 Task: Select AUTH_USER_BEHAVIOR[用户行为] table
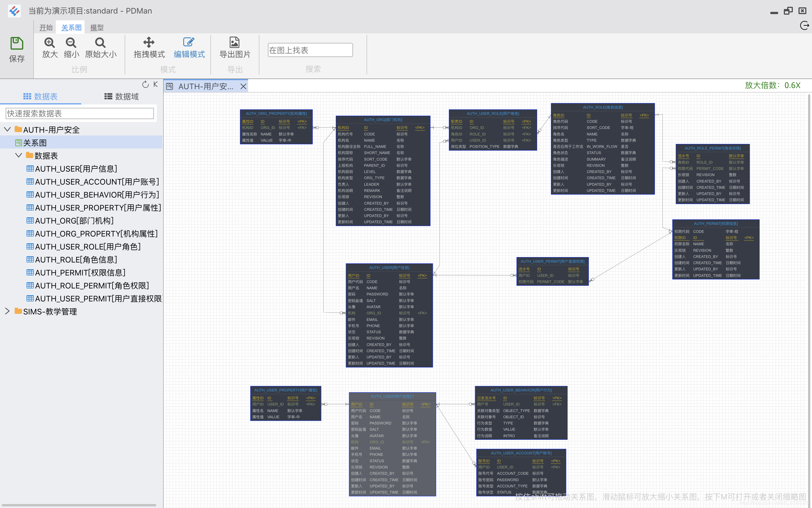click(x=97, y=195)
